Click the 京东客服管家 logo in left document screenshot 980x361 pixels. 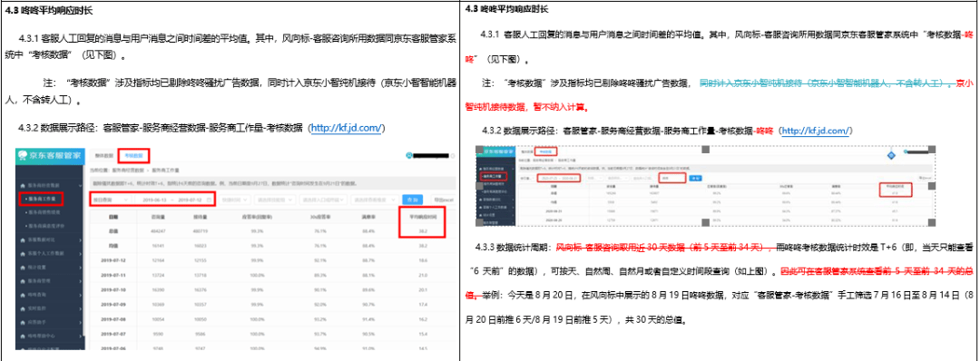click(x=49, y=155)
